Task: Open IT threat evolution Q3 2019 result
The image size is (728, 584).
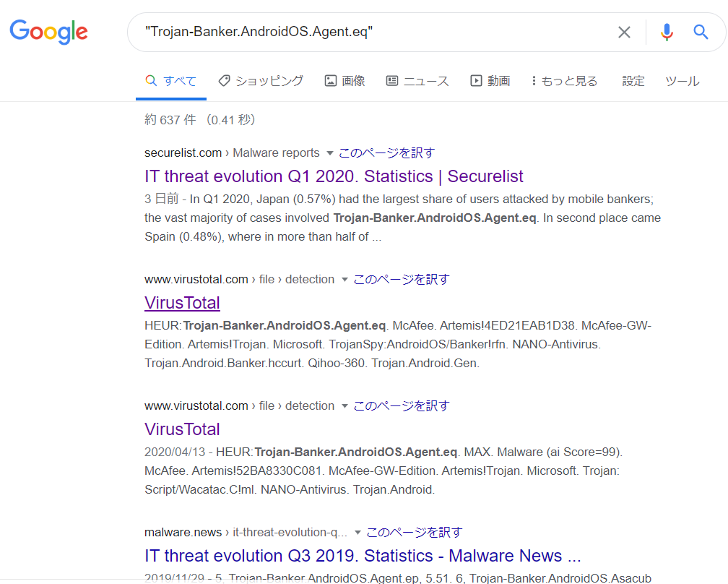Action: pos(363,556)
